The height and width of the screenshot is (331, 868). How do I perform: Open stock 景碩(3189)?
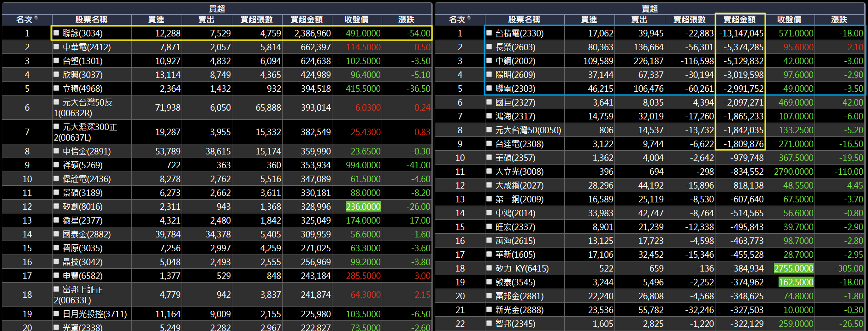83,193
